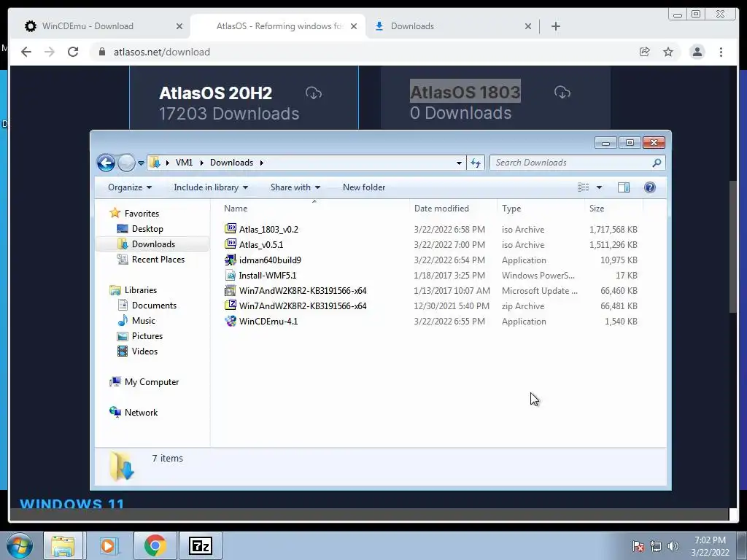The width and height of the screenshot is (747, 560).
Task: Switch to the AtlasOS browser tab
Action: (278, 26)
